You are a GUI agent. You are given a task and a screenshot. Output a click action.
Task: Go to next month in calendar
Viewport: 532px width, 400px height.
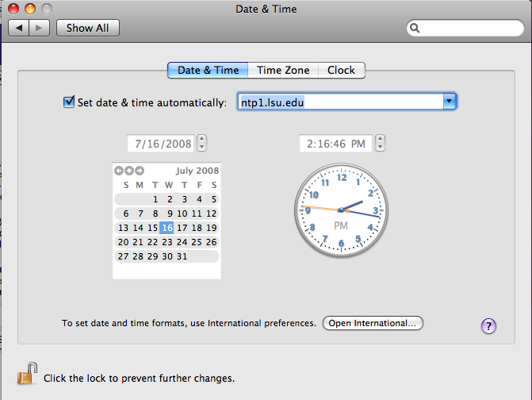point(140,171)
